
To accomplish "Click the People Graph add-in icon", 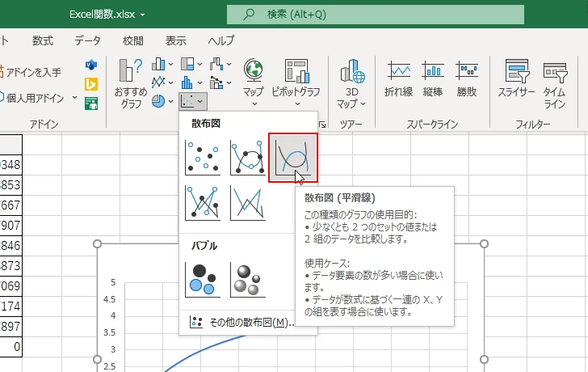I will pos(91,104).
